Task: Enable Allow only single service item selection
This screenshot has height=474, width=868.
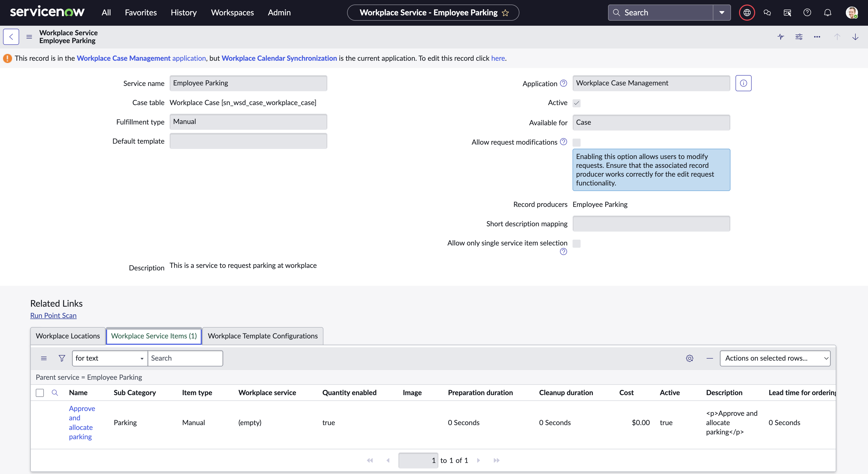Action: click(577, 243)
